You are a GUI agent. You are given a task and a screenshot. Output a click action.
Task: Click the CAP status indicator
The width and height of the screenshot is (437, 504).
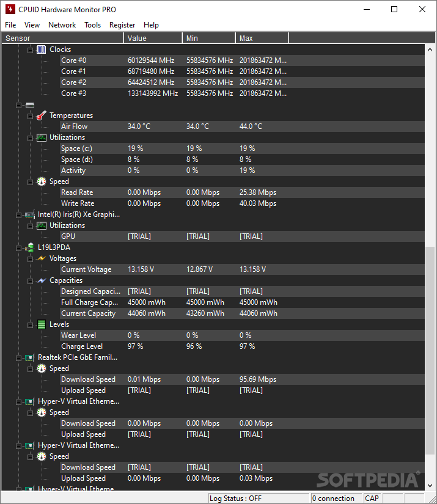pos(372,499)
